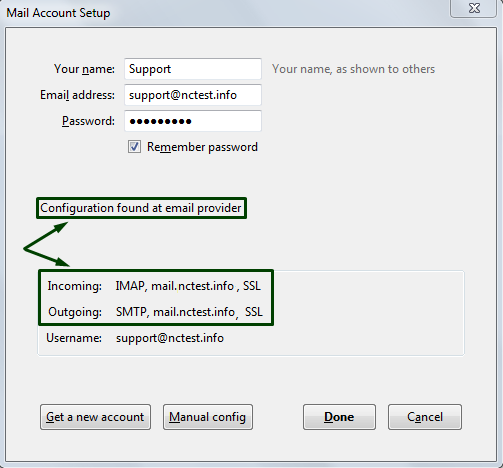Close the Mail Account Setup dialog

(474, 8)
